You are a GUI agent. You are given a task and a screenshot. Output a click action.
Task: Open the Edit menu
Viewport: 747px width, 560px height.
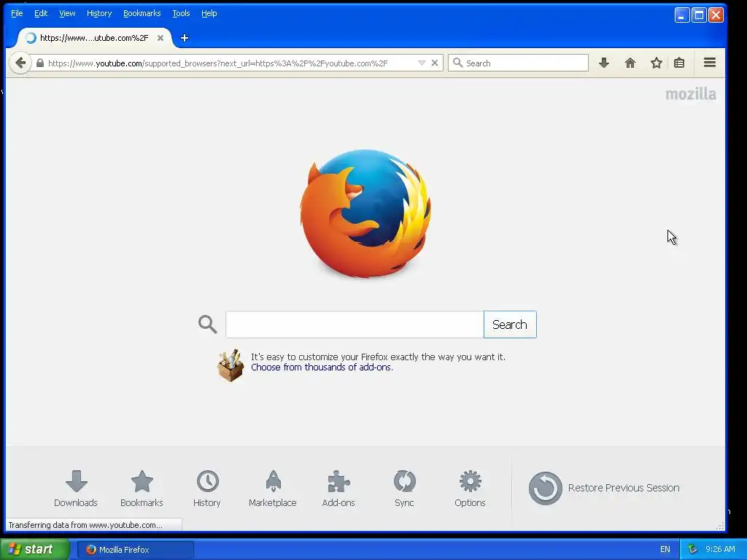coord(41,13)
